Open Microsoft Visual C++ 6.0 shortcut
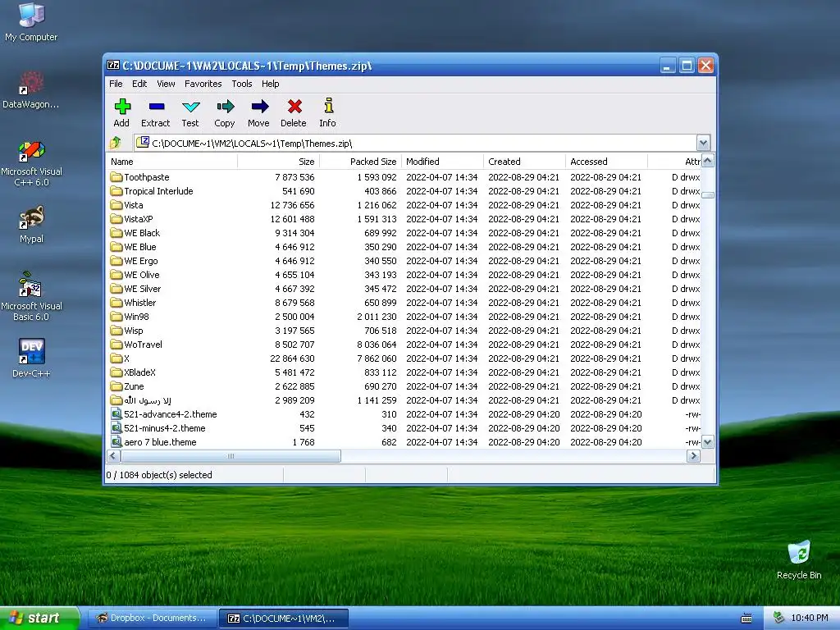Image resolution: width=840 pixels, height=630 pixels. click(x=31, y=163)
